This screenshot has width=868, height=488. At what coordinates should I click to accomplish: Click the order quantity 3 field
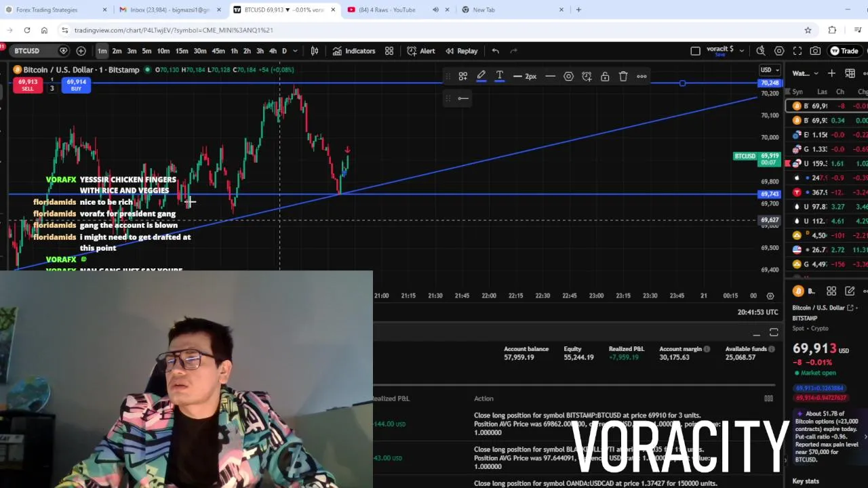pos(52,88)
